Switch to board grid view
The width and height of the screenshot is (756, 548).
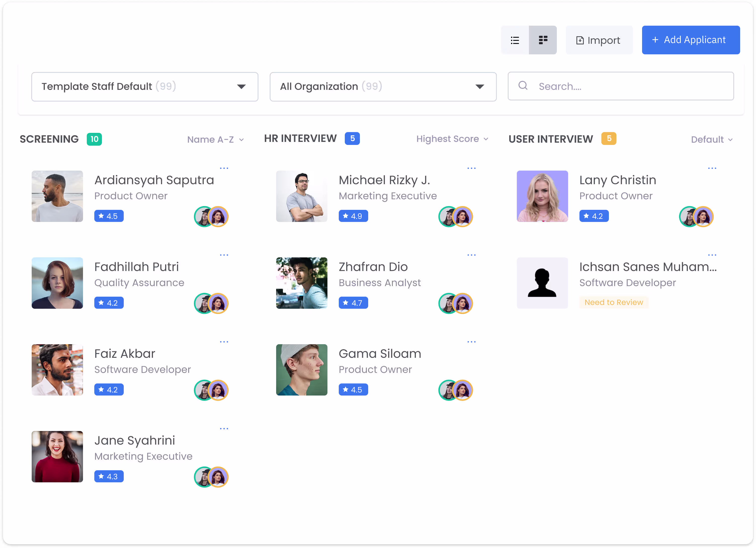coord(543,40)
